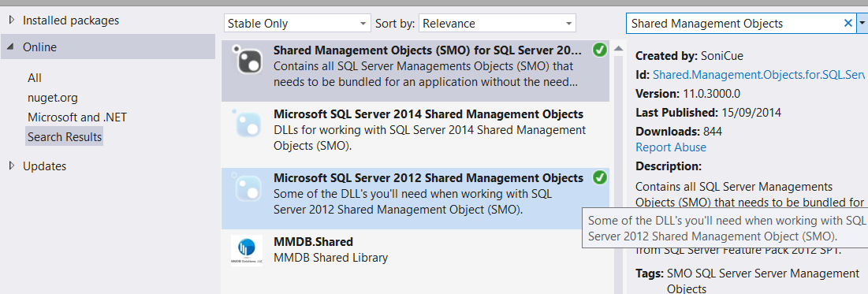Expand the Updates node
Viewport: 868px width, 294px height.
tap(12, 166)
